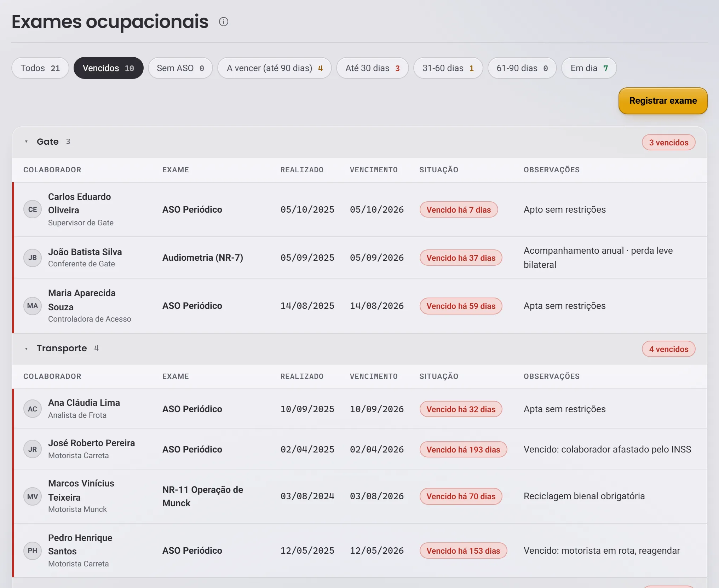Click the MV avatar for Marcos Vinícius Teixeira

pos(33,497)
